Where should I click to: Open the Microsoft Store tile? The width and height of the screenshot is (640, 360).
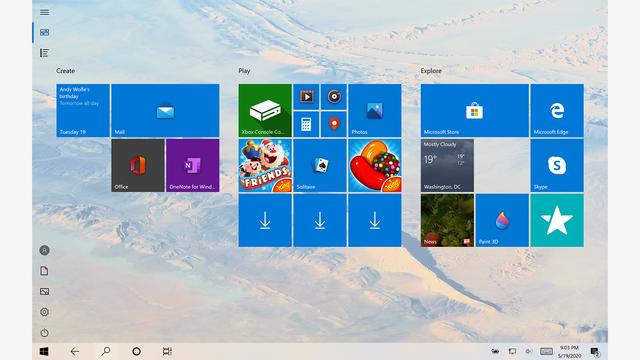[x=475, y=110]
